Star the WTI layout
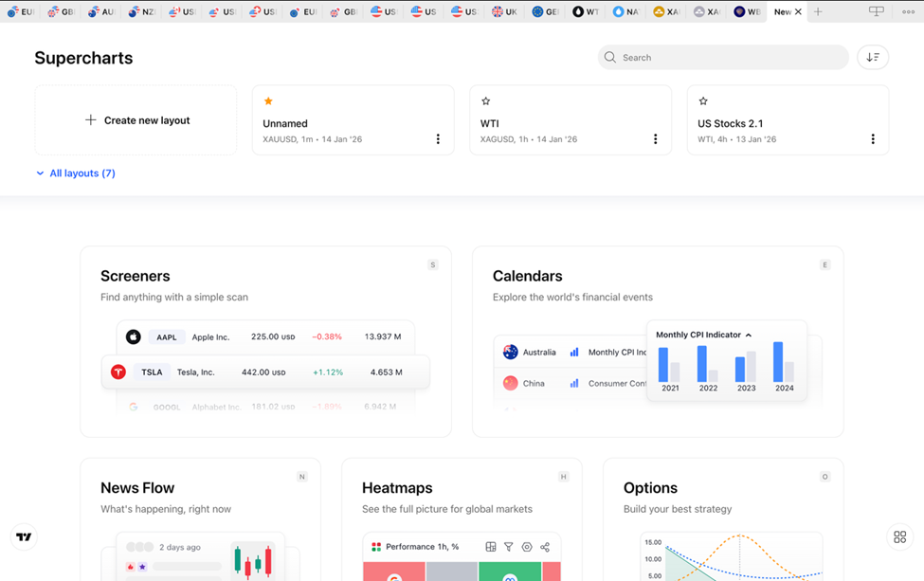The image size is (924, 581). pos(485,101)
